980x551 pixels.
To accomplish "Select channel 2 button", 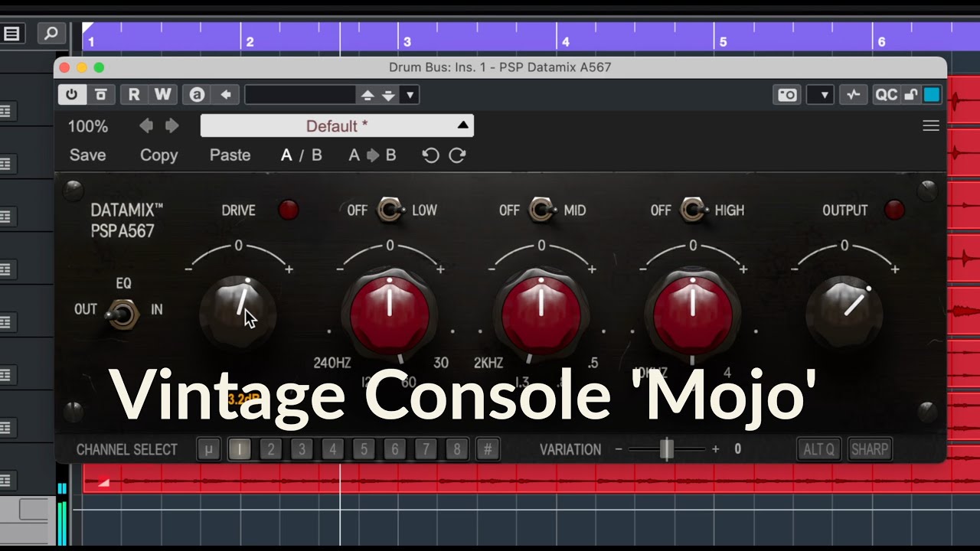I will point(270,449).
